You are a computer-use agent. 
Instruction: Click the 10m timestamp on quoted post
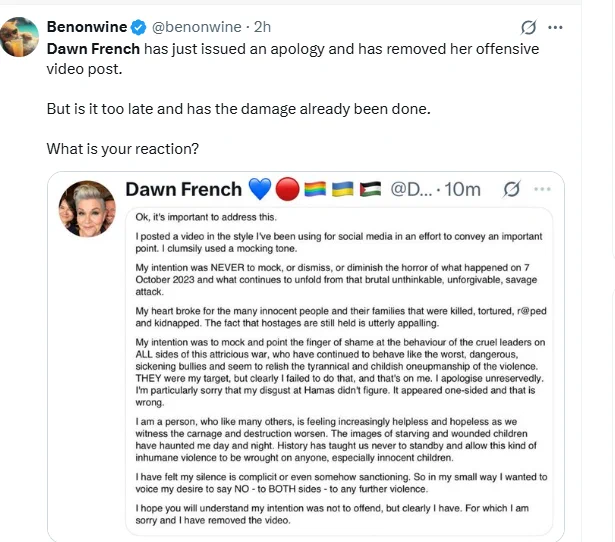(x=462, y=189)
